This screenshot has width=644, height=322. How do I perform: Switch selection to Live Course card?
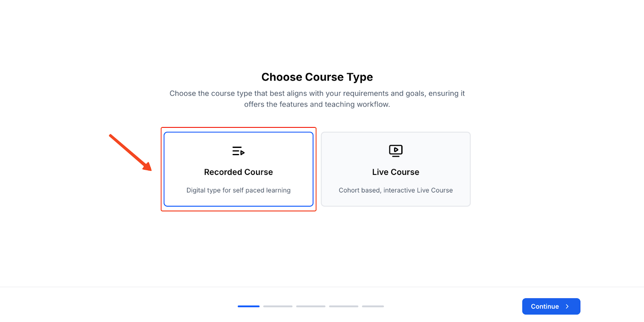point(396,169)
